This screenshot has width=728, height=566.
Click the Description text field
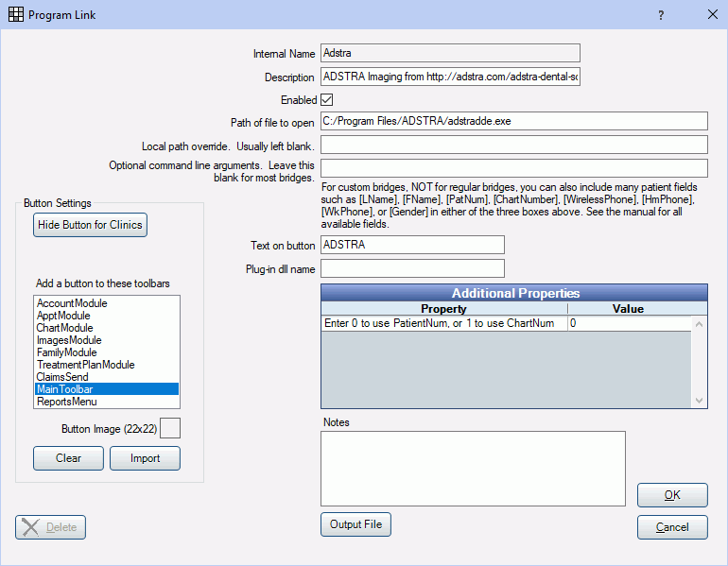(x=450, y=77)
